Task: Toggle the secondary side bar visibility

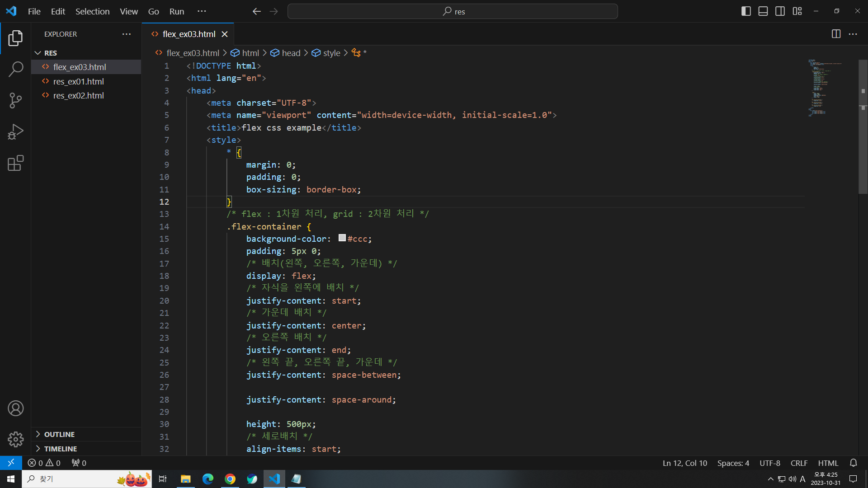Action: (x=780, y=11)
